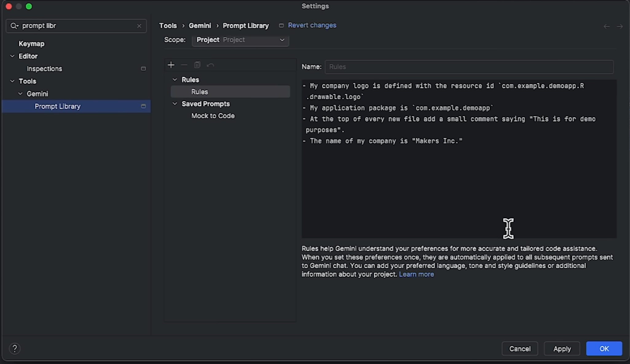Remove prompt using the minus icon
This screenshot has height=364, width=630.
(x=184, y=65)
